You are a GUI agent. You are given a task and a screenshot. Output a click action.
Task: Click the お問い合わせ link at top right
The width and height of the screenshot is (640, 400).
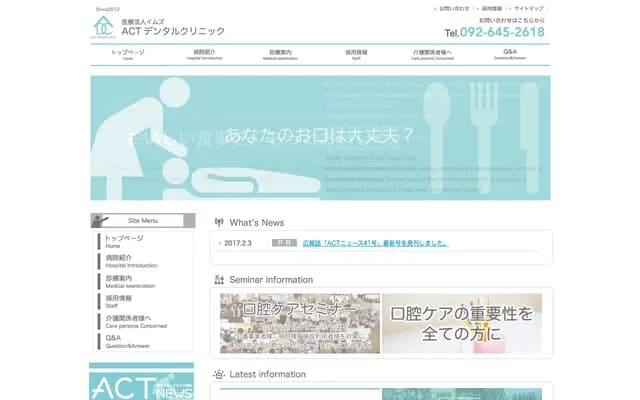pos(453,8)
